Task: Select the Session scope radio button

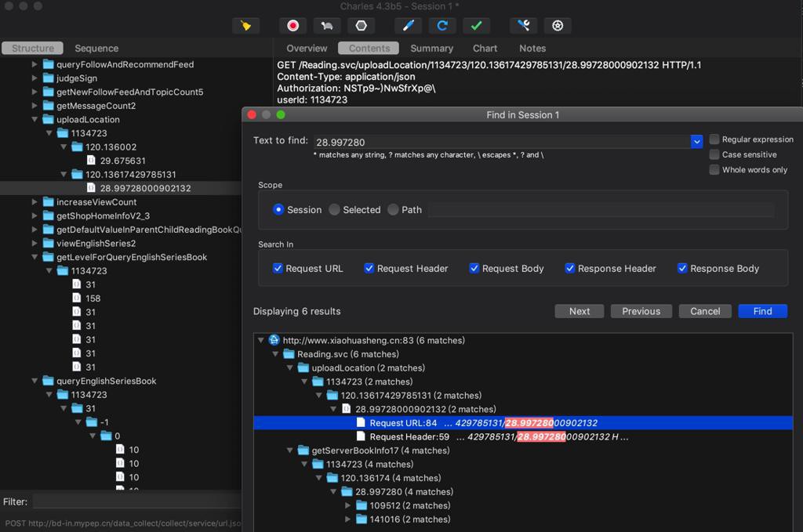Action: coord(278,210)
